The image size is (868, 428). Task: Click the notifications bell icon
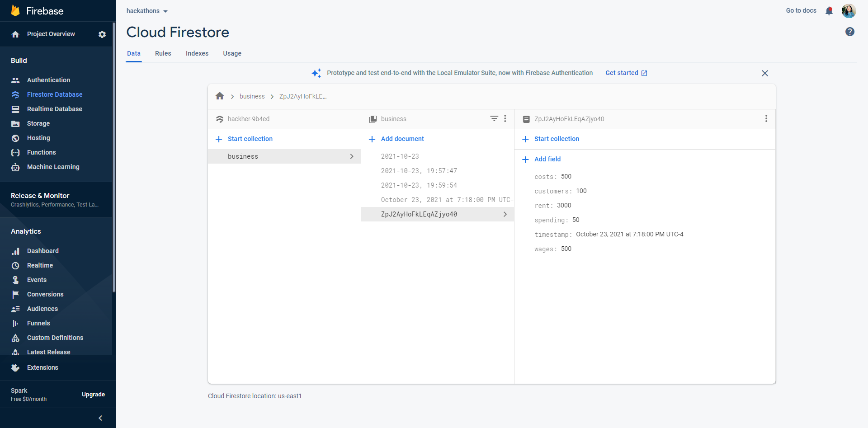click(x=829, y=11)
